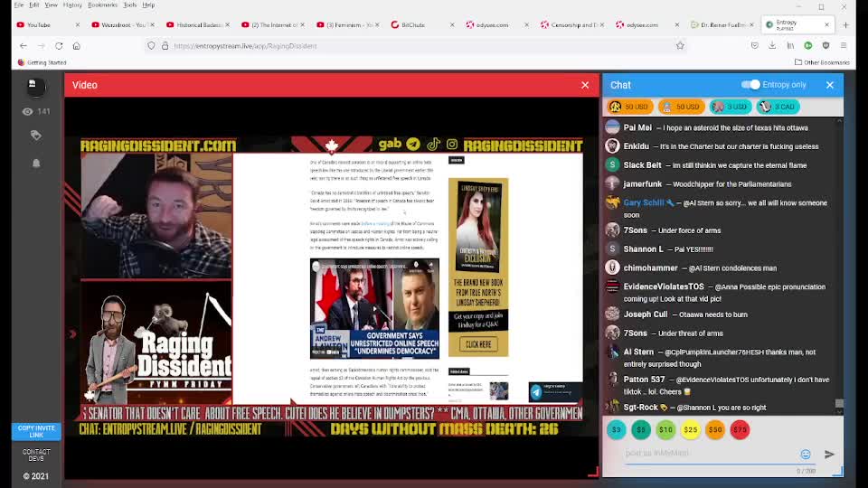
Task: Click username Gary Schill in chat
Action: 643,203
